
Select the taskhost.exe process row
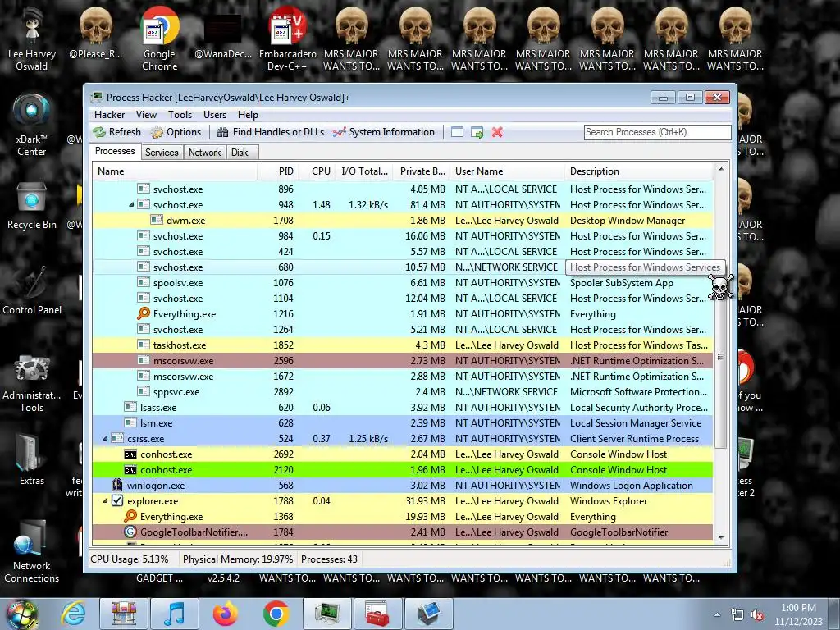point(403,345)
